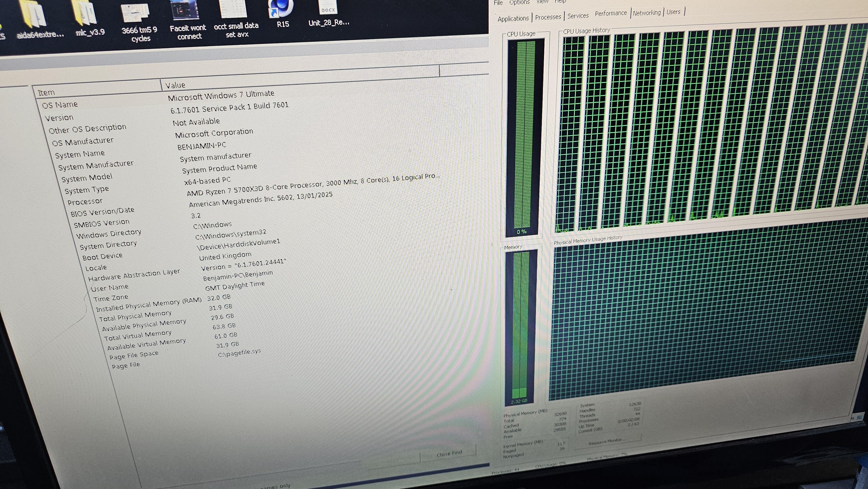Select the "Time Zone" item

(111, 298)
